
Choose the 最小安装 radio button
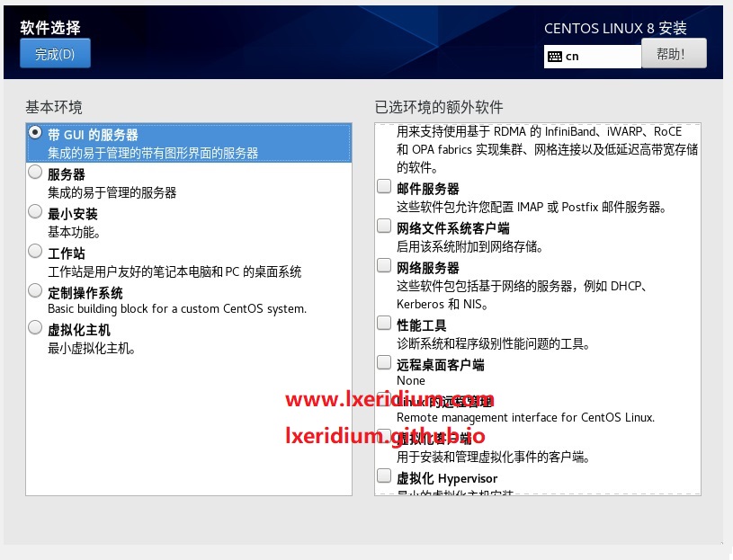click(35, 211)
